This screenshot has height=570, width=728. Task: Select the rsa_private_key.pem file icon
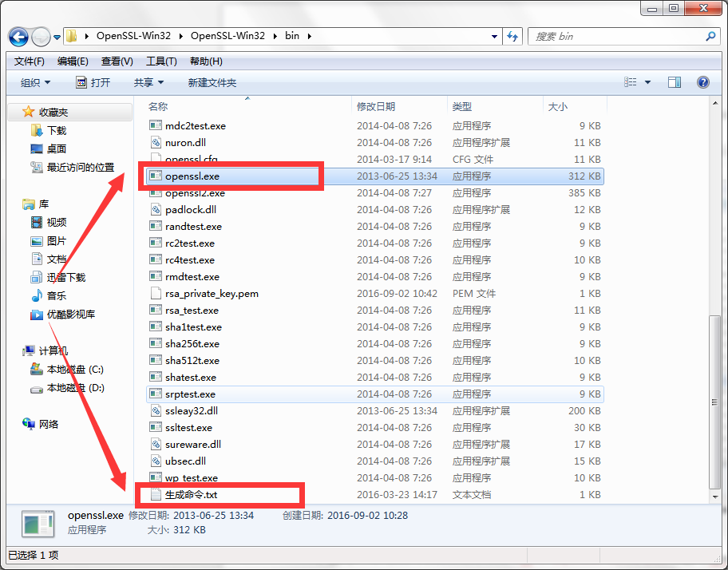[156, 294]
